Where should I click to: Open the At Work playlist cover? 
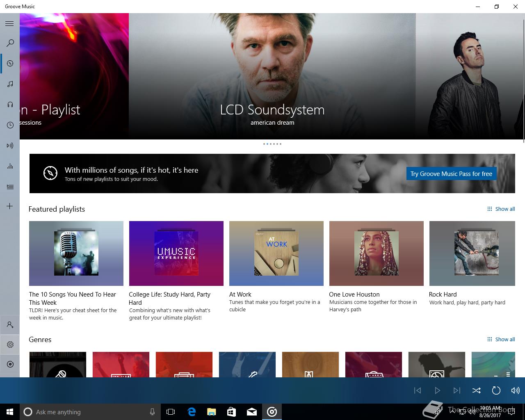tap(276, 253)
